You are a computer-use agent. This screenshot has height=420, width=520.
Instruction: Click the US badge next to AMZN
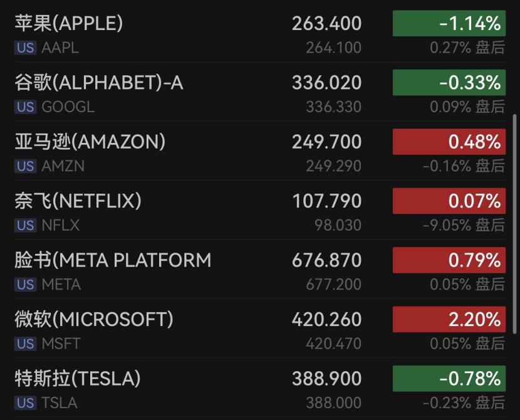[x=26, y=166]
